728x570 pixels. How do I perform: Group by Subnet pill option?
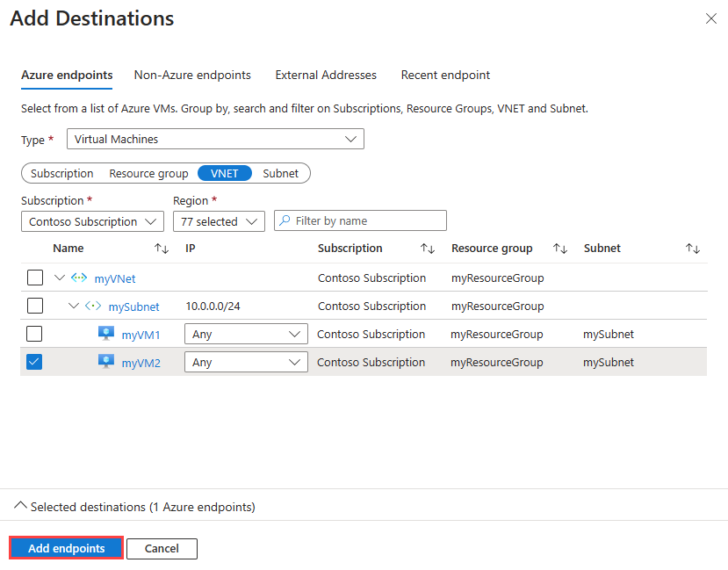pyautogui.click(x=280, y=173)
